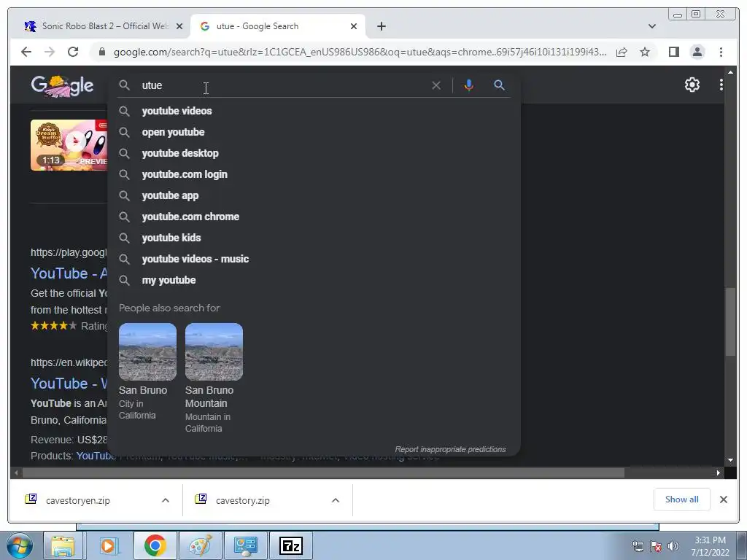This screenshot has width=747, height=560.
Task: Click the Google doodle logo
Action: coord(63,86)
